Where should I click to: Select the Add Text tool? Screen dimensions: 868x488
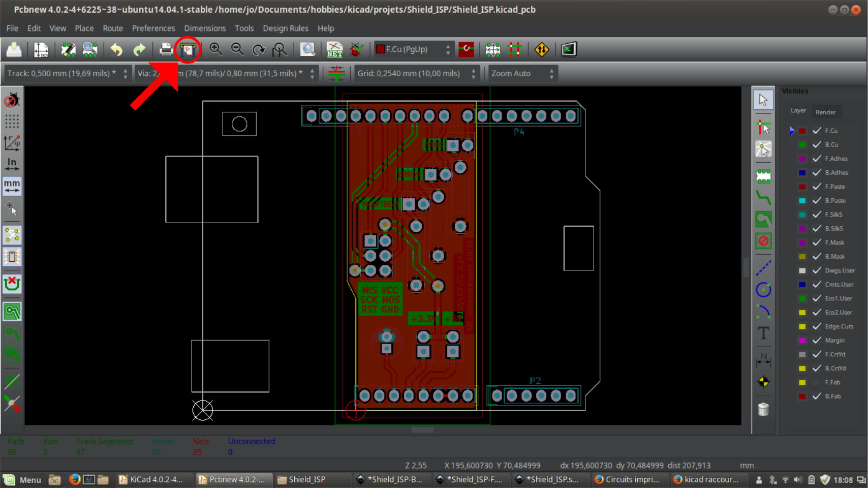(763, 333)
